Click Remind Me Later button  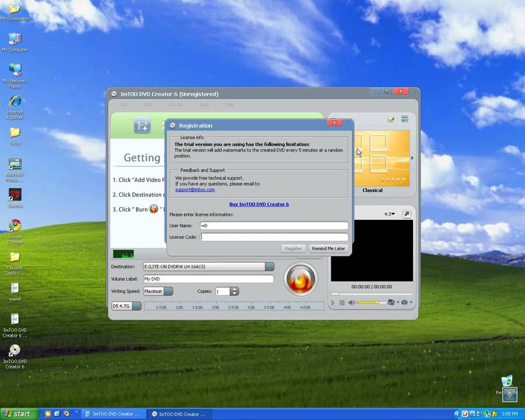coord(328,249)
